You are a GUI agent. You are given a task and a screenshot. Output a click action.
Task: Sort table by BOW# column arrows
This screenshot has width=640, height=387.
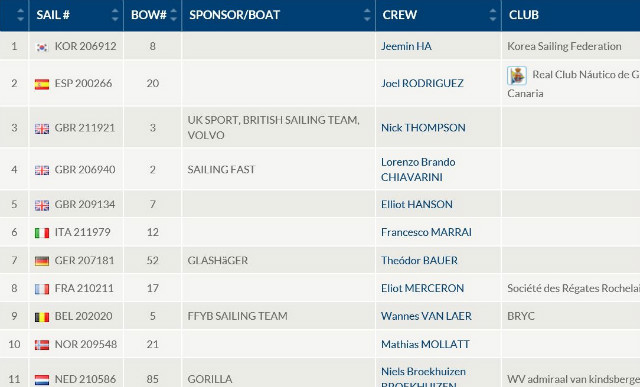pyautogui.click(x=173, y=15)
